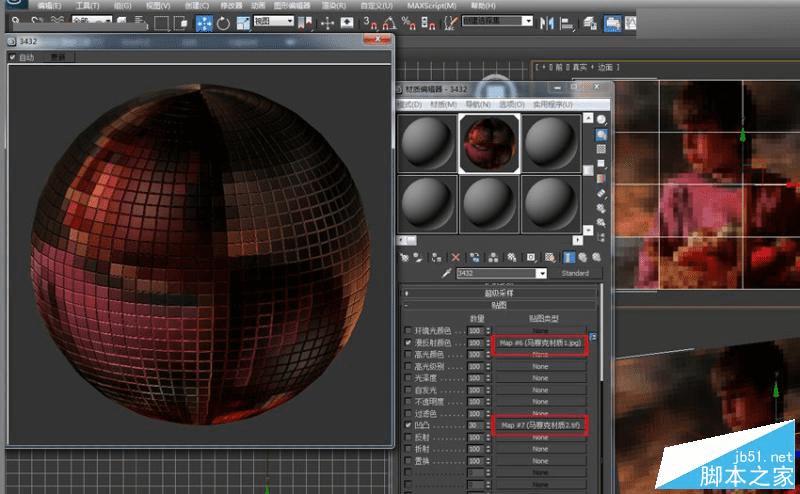Open the 材质(M) menu in material editor
Image resolution: width=800 pixels, height=494 pixels.
pos(444,103)
